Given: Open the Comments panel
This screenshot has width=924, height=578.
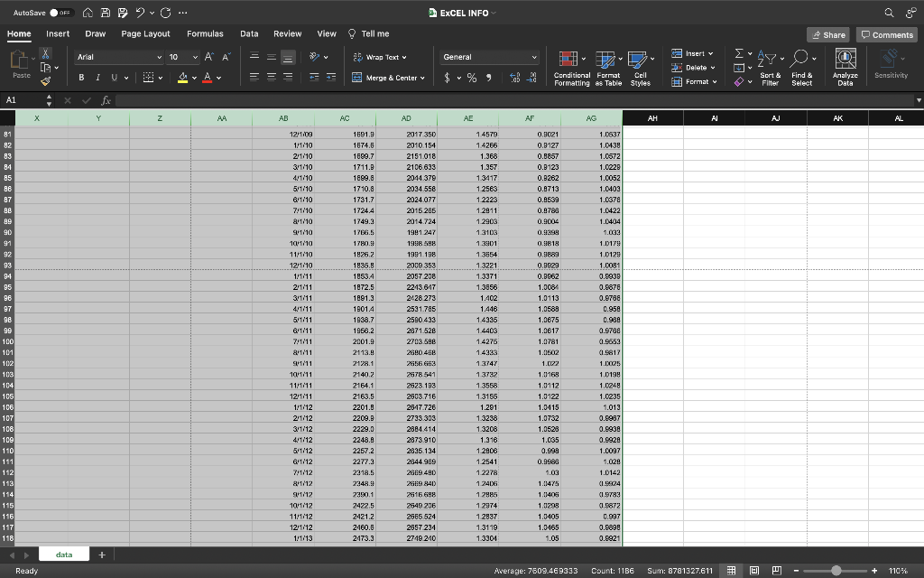Looking at the screenshot, I should pyautogui.click(x=885, y=33).
